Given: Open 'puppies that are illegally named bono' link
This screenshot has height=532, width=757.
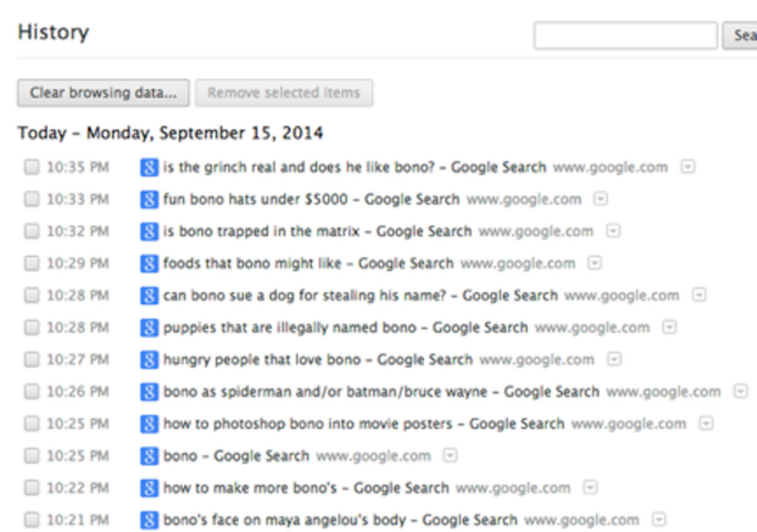Looking at the screenshot, I should point(345,327).
